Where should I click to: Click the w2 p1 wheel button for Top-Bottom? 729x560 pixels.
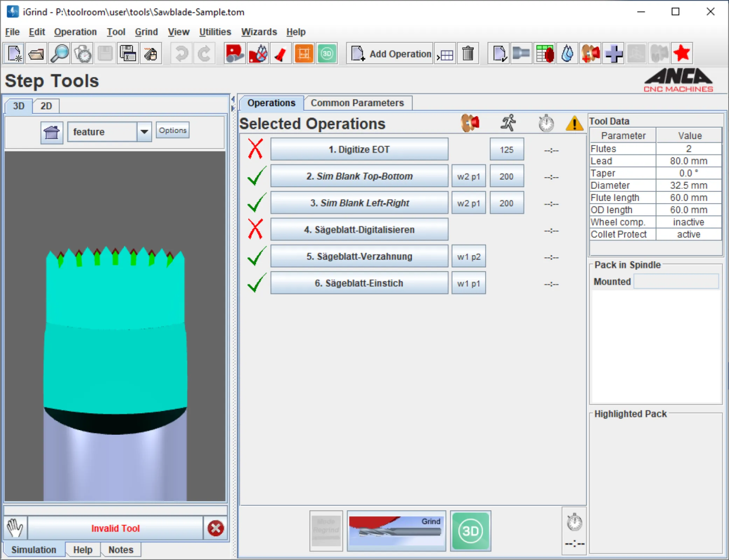tap(468, 176)
